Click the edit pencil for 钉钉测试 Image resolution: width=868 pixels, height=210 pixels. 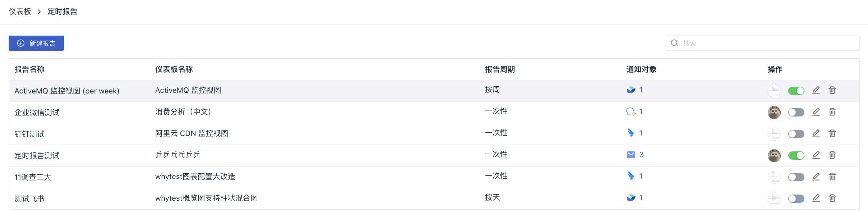pyautogui.click(x=816, y=133)
